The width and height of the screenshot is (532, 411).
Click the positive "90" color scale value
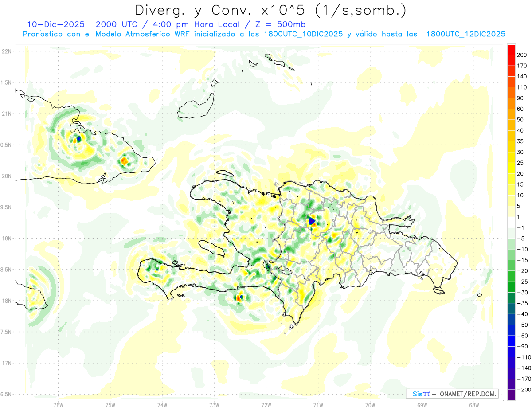pyautogui.click(x=520, y=98)
